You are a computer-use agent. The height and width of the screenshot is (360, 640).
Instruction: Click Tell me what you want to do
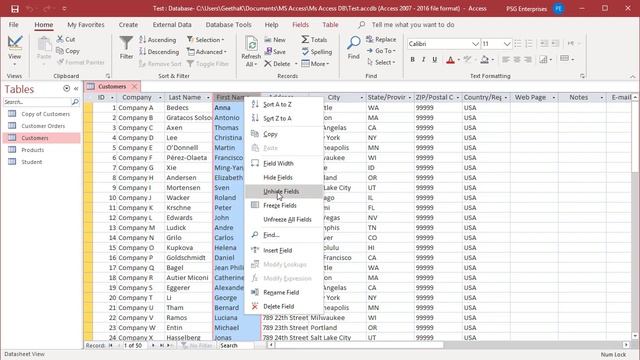click(413, 24)
